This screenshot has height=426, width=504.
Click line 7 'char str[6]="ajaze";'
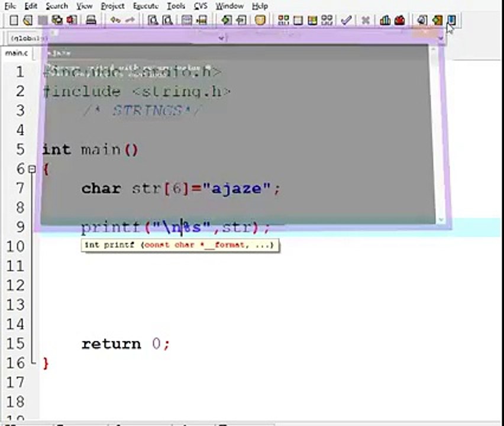[x=180, y=188]
